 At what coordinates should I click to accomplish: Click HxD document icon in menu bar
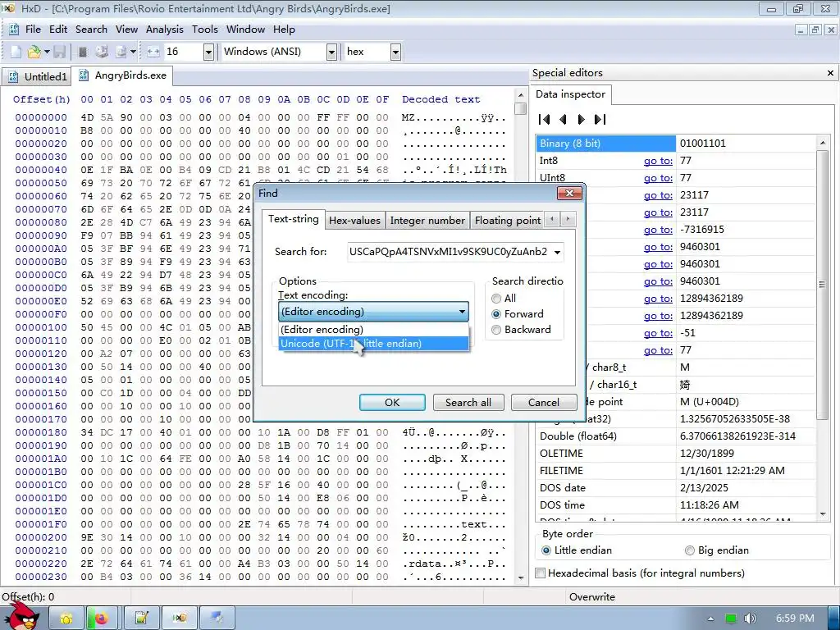point(14,30)
